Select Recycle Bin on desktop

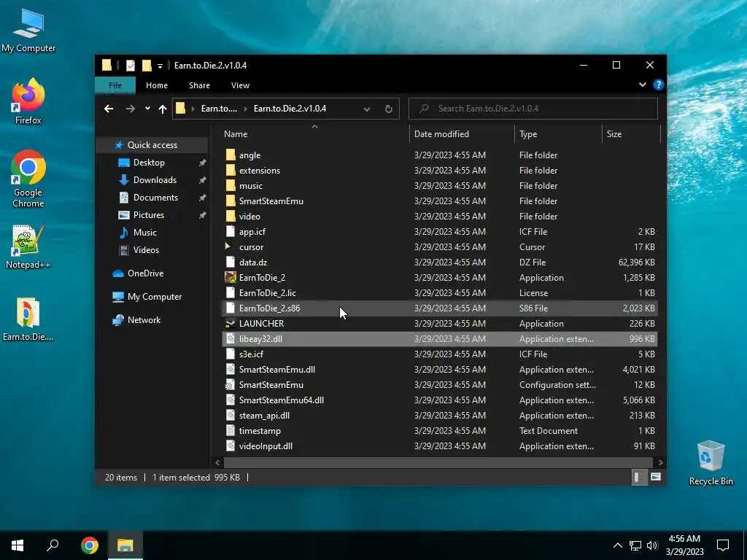711,463
